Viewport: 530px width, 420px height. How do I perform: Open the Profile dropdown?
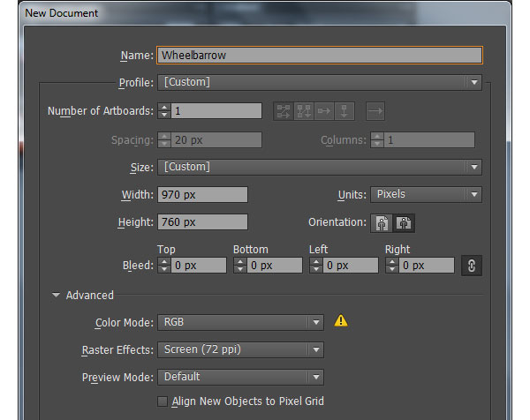[x=320, y=82]
